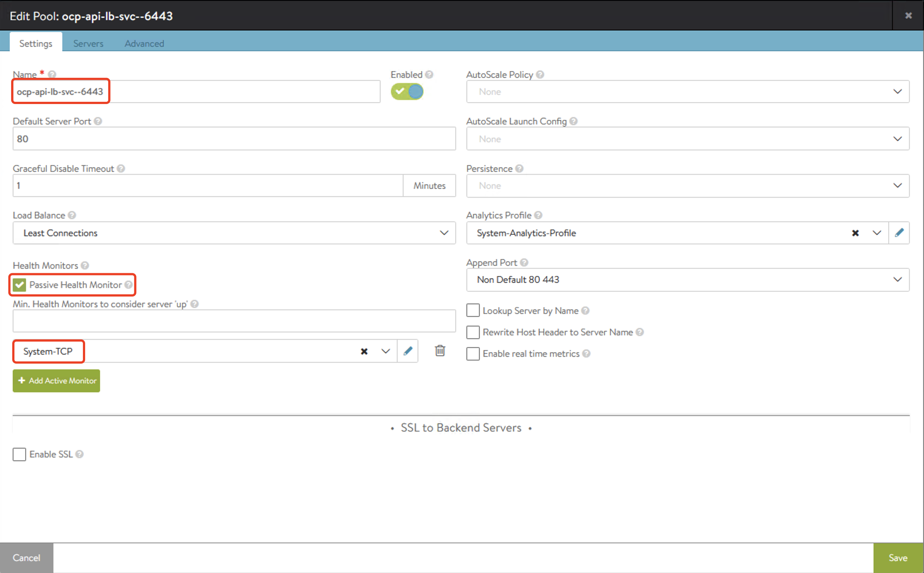Click help icon next to Persistence label
Image resolution: width=924 pixels, height=573 pixels.
point(519,169)
